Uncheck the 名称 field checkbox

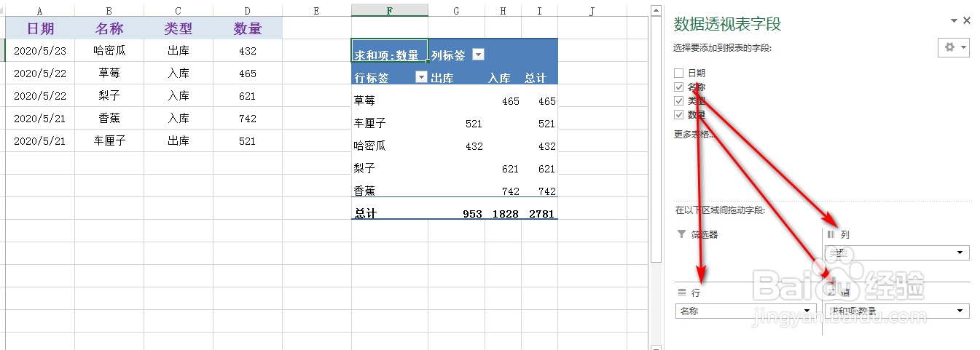[x=679, y=87]
